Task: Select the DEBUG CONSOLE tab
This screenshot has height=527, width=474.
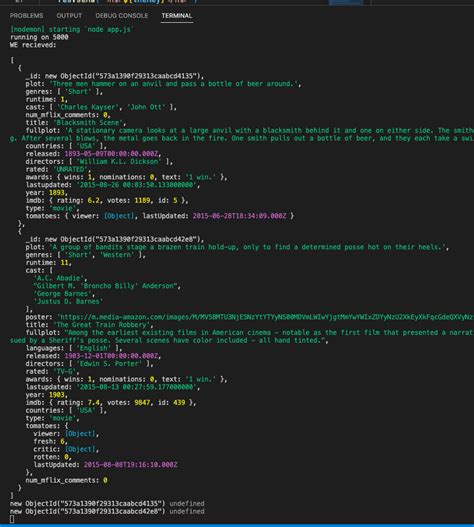Action: [122, 15]
